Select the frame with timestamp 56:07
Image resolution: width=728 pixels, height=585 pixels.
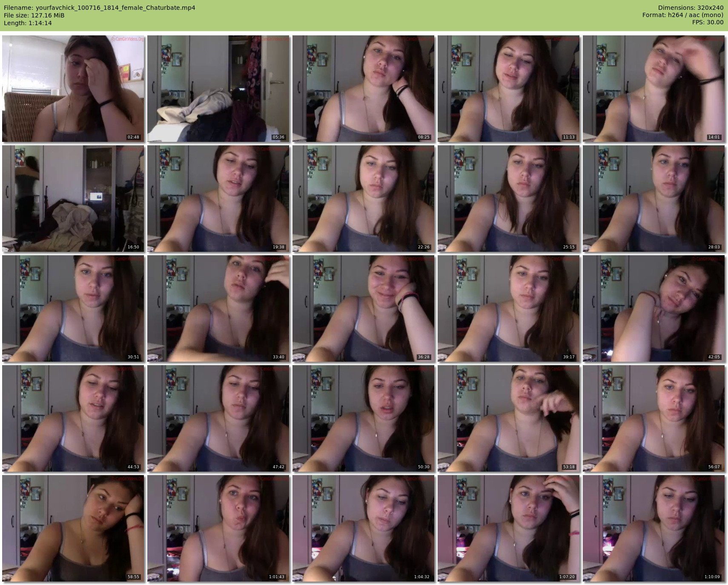pyautogui.click(x=654, y=418)
